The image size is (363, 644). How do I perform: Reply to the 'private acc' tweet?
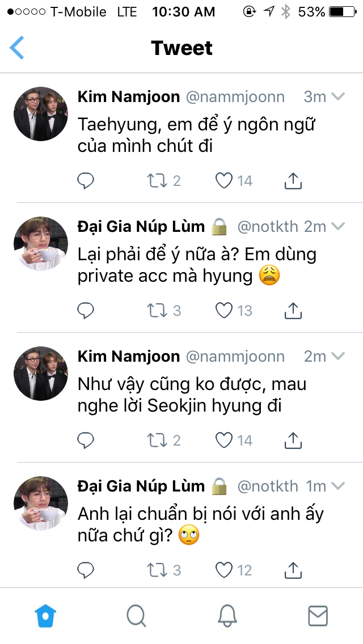(86, 310)
